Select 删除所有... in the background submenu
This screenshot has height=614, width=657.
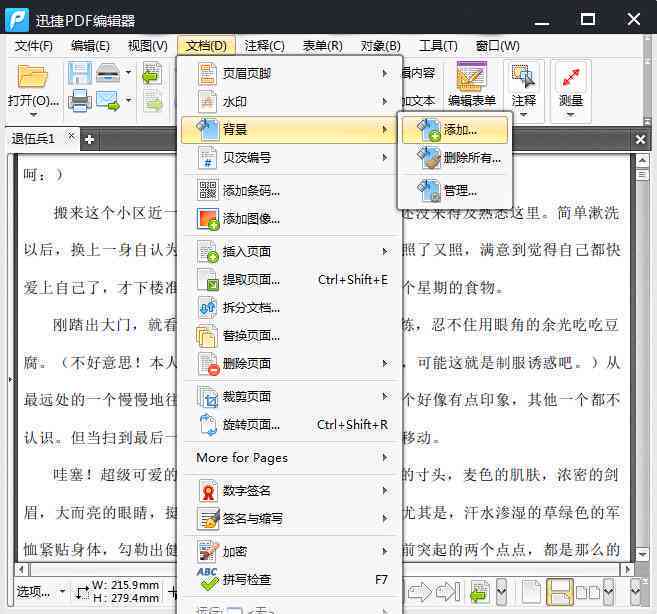(x=455, y=158)
